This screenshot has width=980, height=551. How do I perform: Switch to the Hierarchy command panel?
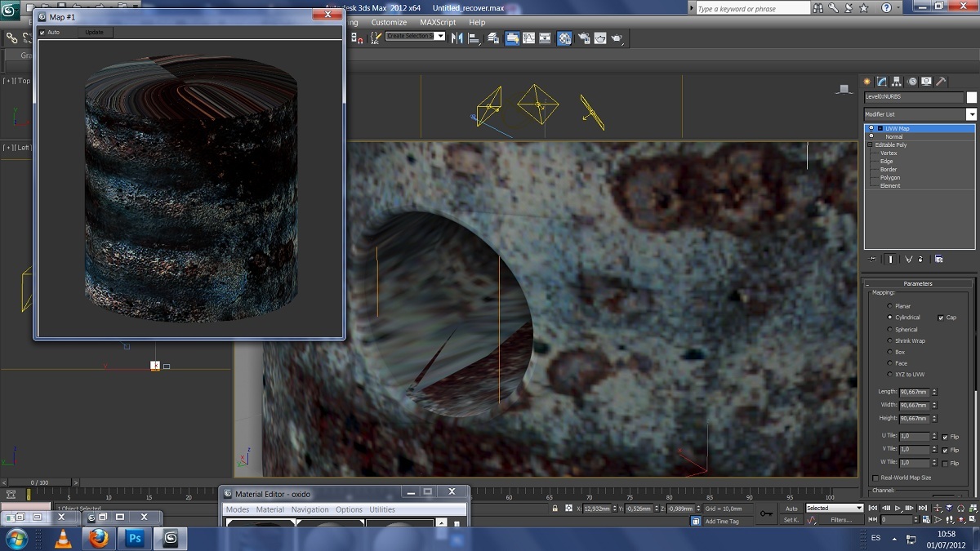click(x=897, y=82)
